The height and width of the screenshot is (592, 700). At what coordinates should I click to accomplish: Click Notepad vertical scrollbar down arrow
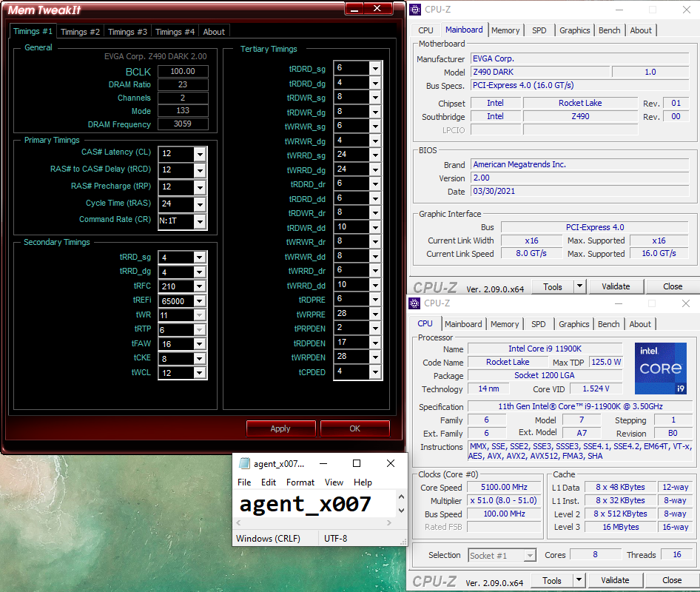coord(401,511)
